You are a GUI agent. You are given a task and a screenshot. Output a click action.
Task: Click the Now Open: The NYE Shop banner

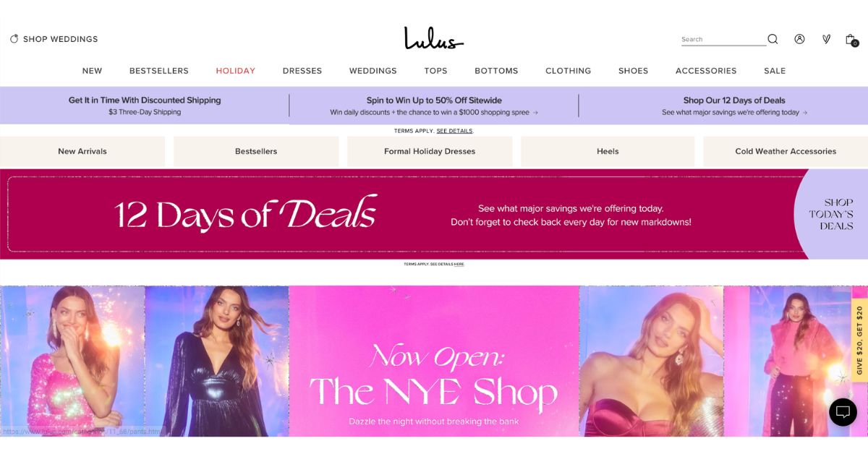pos(434,361)
